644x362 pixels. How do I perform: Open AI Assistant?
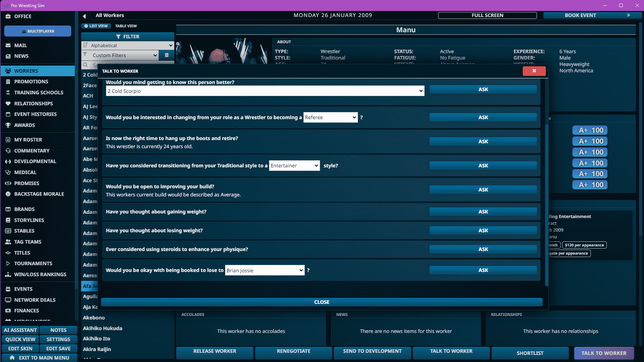click(20, 330)
